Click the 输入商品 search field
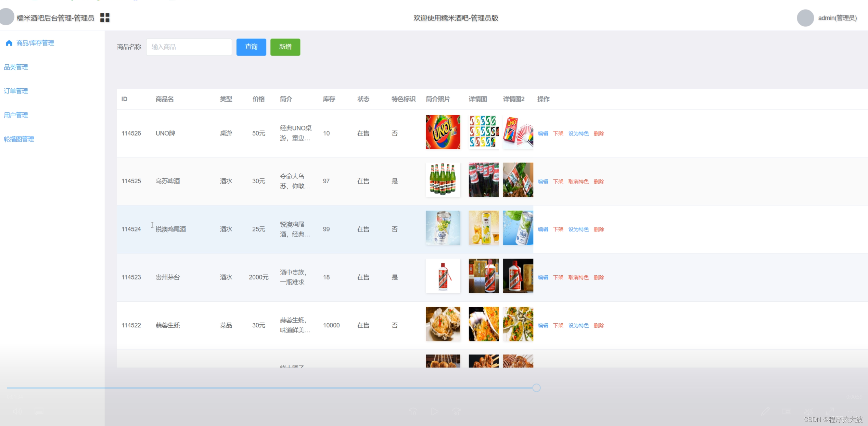 point(189,47)
